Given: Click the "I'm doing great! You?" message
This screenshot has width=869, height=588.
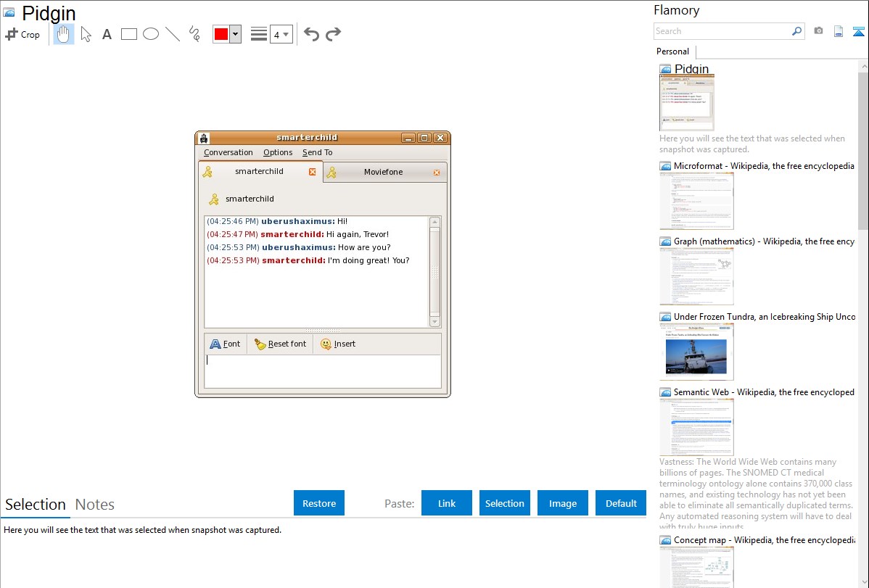Looking at the screenshot, I should [368, 260].
